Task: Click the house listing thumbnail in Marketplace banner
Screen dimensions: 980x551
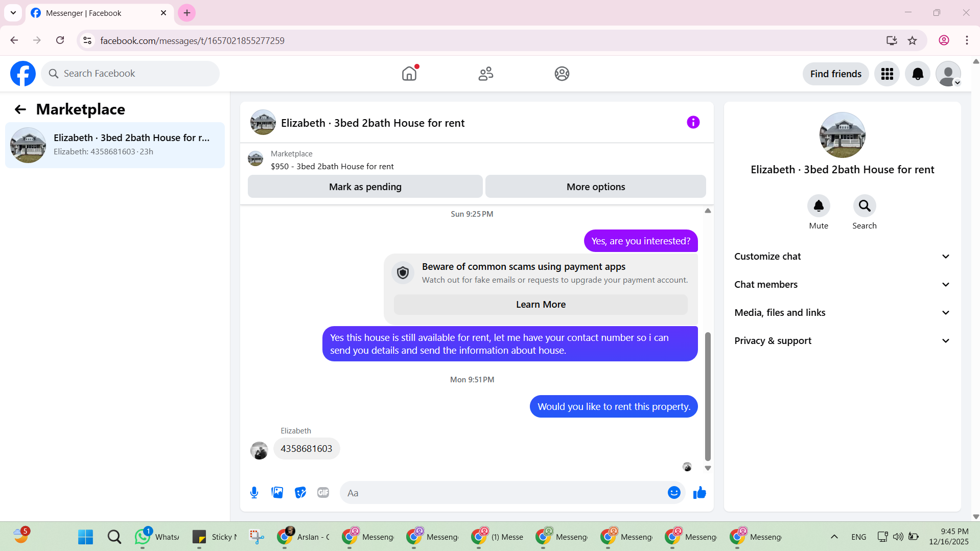Action: coord(255,159)
